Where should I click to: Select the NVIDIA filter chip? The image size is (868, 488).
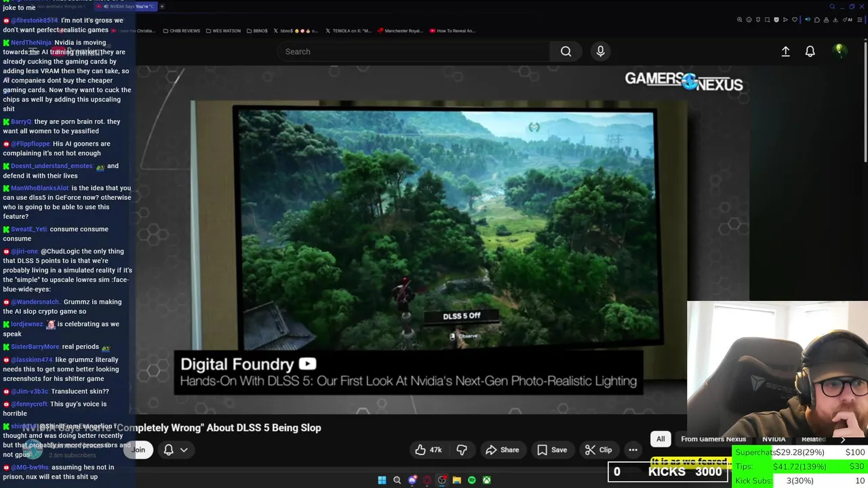pos(774,439)
